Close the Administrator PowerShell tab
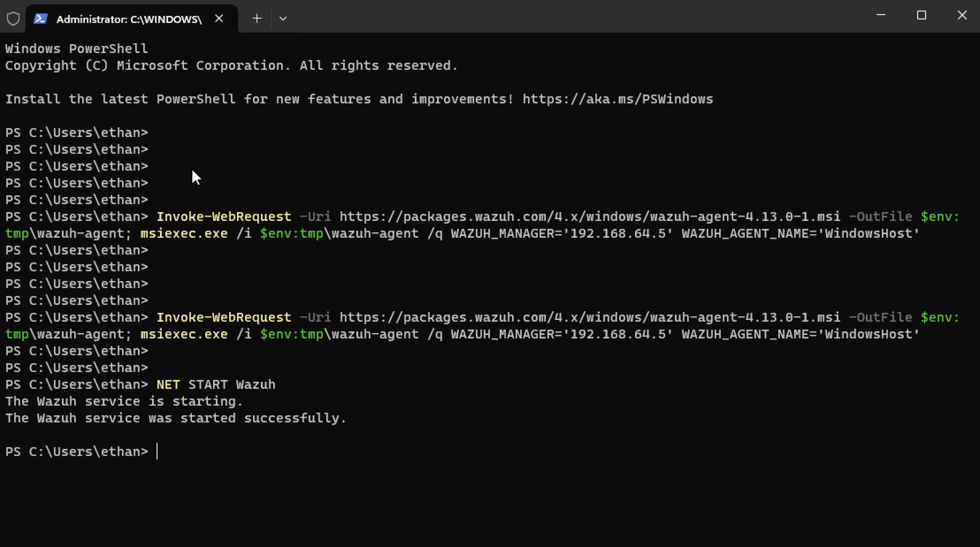 (219, 19)
